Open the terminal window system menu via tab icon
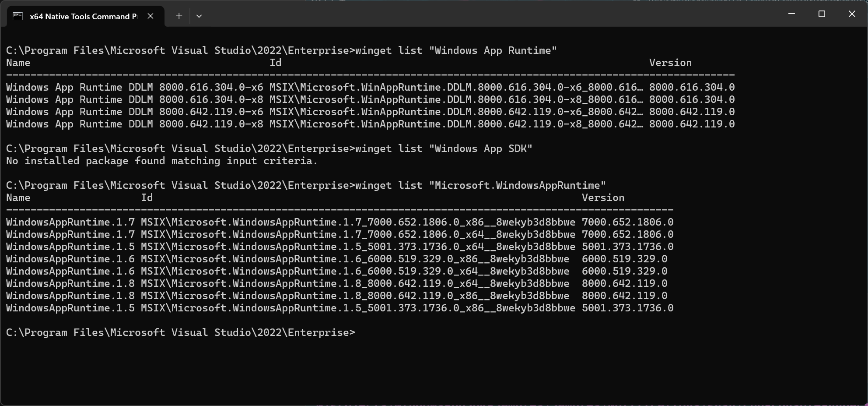 (x=17, y=16)
